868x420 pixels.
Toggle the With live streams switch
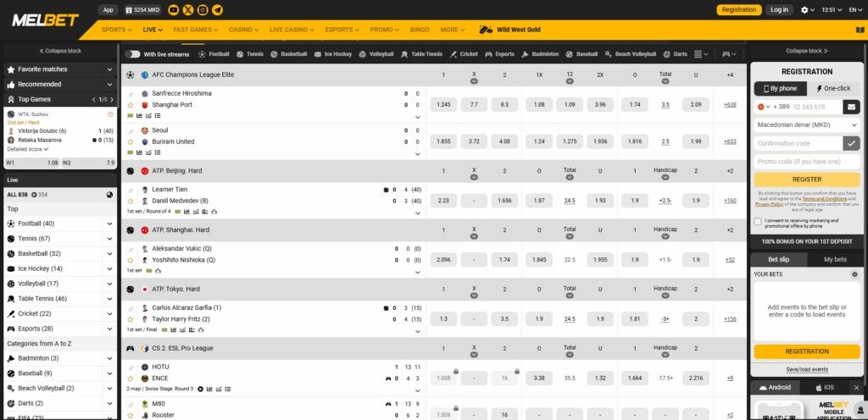click(x=133, y=54)
